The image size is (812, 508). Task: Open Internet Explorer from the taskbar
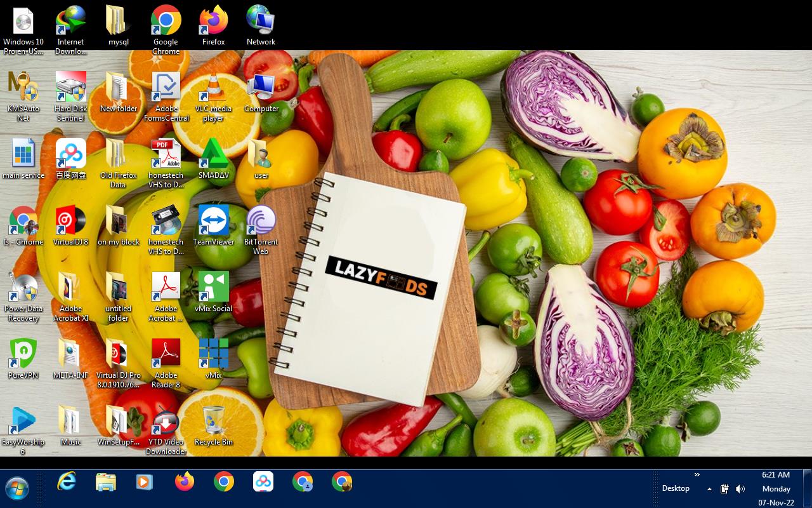pos(67,482)
